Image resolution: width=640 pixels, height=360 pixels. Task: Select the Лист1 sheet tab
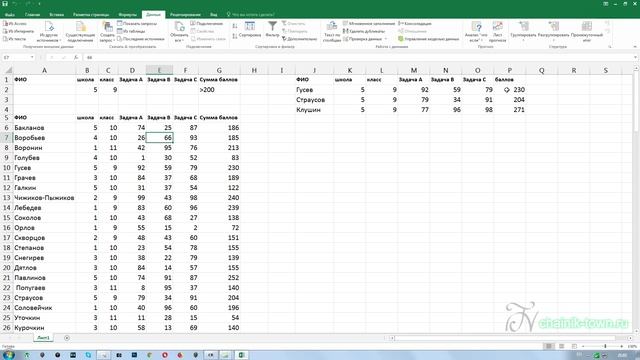point(43,338)
